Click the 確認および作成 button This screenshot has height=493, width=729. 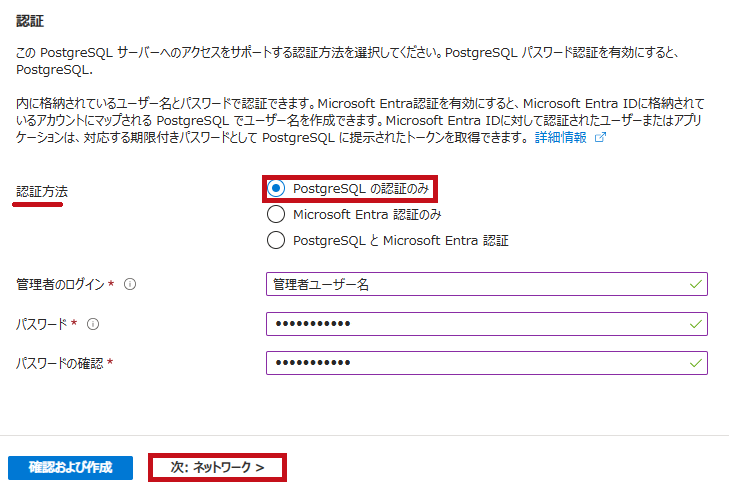(x=70, y=467)
